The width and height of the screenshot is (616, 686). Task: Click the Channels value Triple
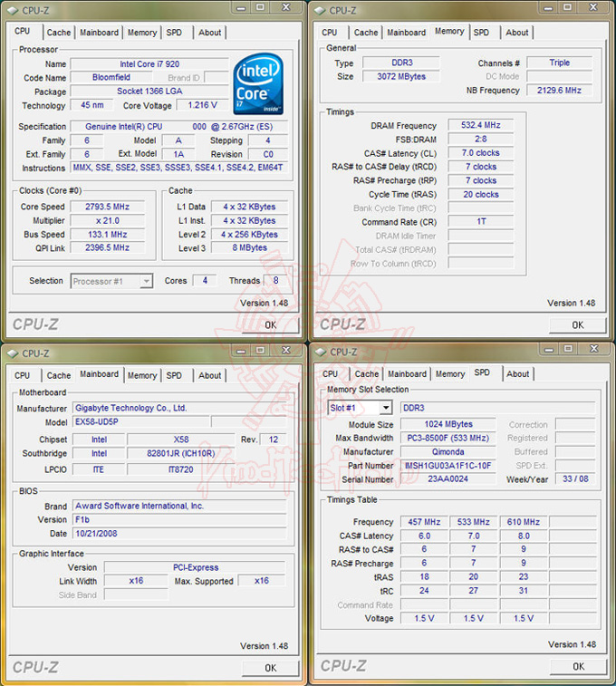coord(560,63)
